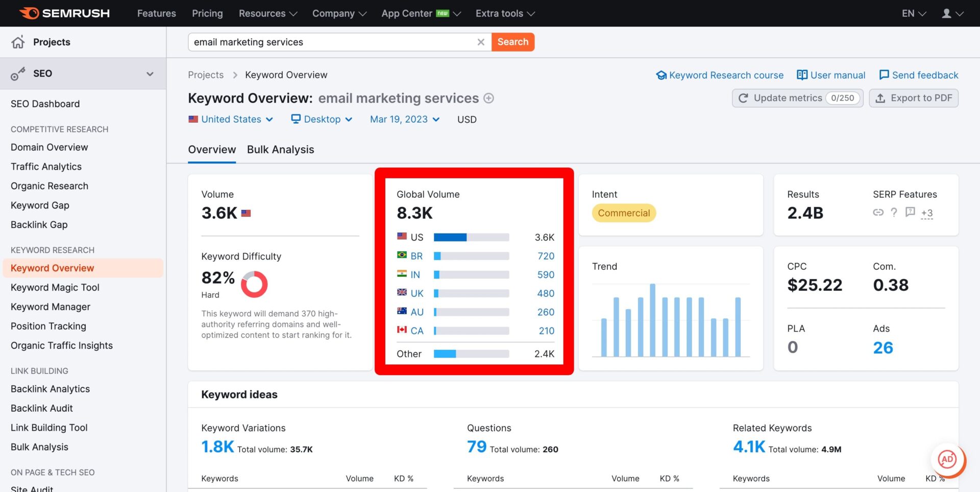Select Keyword Overview in the sidebar

(83, 268)
